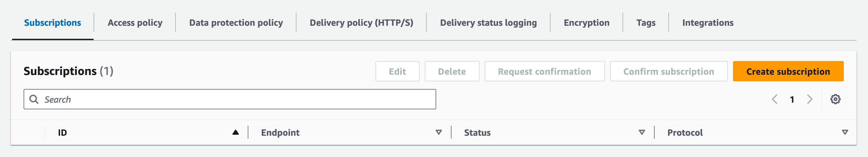Focus the subscriptions Search field
Screen dimensions: 868x157
[x=230, y=99]
